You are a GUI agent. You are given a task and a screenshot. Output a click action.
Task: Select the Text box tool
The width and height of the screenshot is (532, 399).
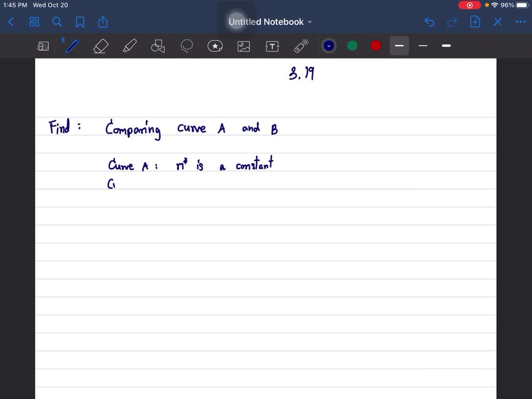tap(272, 46)
